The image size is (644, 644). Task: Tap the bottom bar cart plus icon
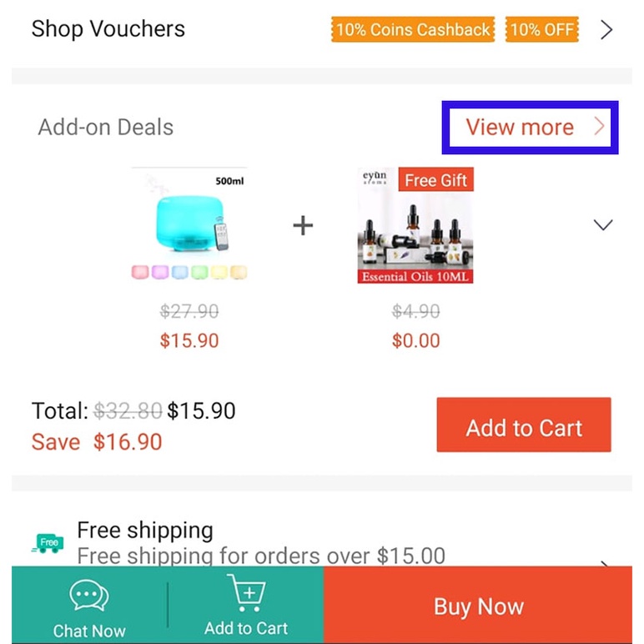246,592
